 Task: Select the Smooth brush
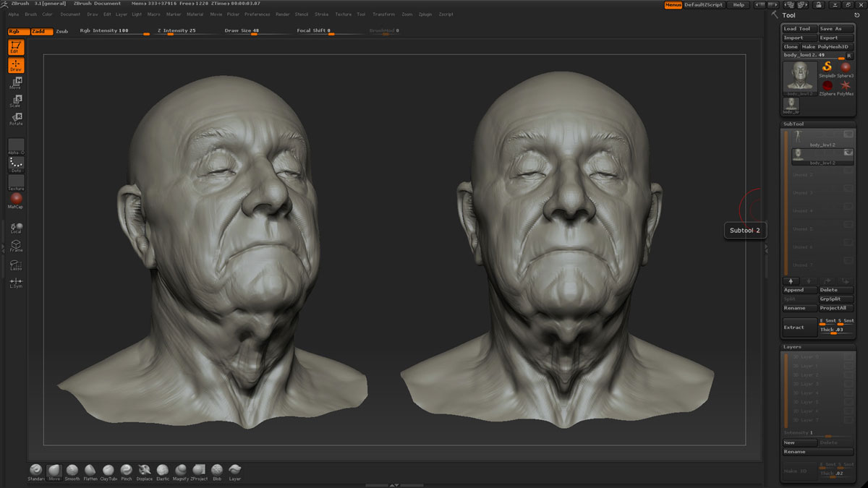click(72, 470)
